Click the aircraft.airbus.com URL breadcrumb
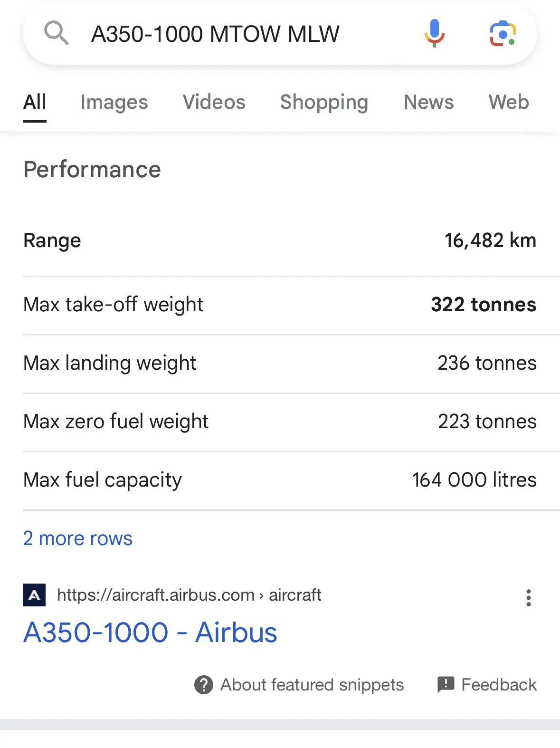Viewport: 560px width, 748px height. point(189,595)
